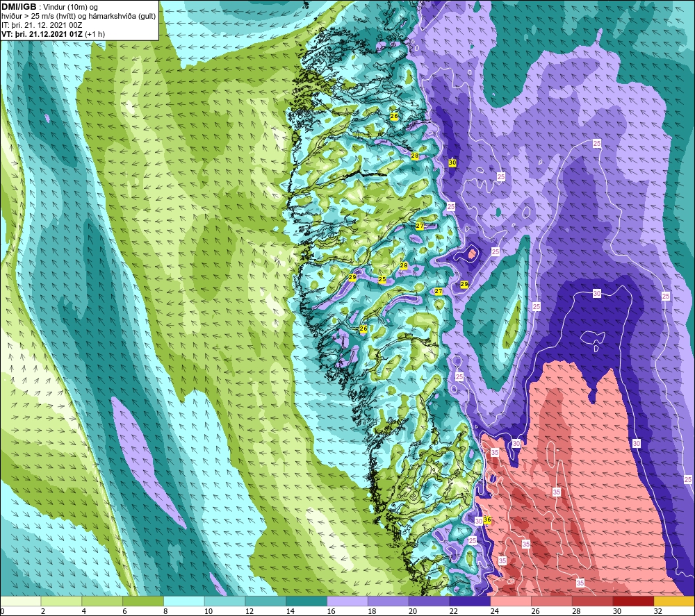The height and width of the screenshot is (616, 695).
Task: Select the legend tick label '10'
Action: [208, 611]
